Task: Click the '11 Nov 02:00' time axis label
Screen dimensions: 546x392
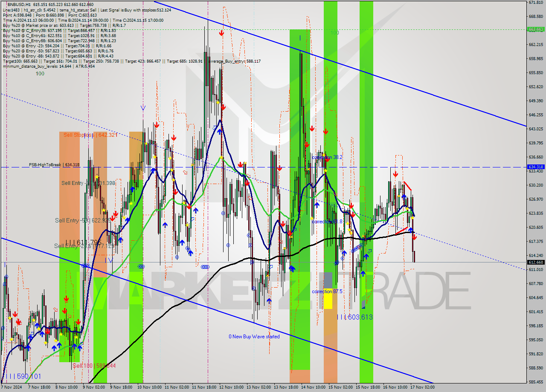Action: (177, 387)
